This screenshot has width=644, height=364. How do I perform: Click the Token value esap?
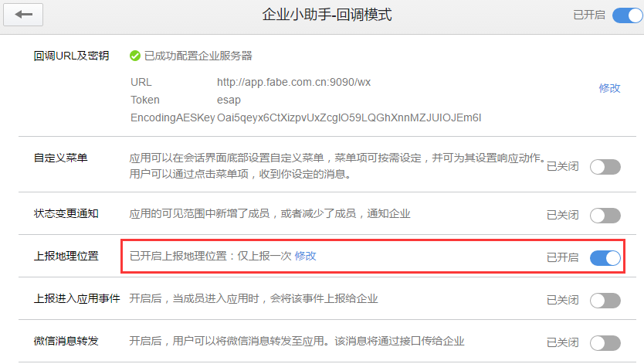229,100
